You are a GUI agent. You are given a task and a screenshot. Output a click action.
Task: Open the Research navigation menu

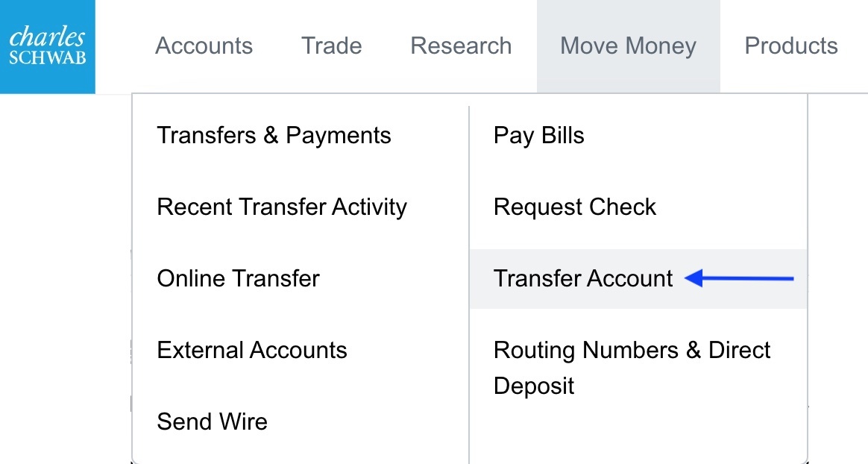click(461, 46)
